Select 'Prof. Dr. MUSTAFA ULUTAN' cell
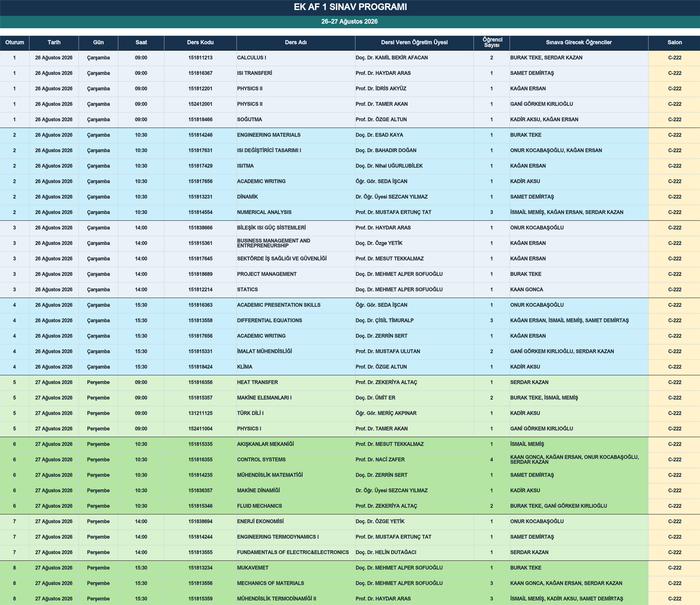Viewport: 700px width, 605px height. (x=414, y=352)
